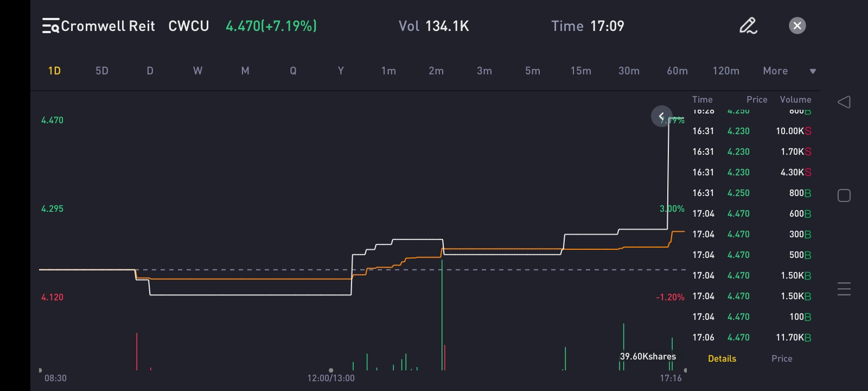This screenshot has width=868, height=391.
Task: Close the full-screen chart view
Action: pyautogui.click(x=797, y=26)
